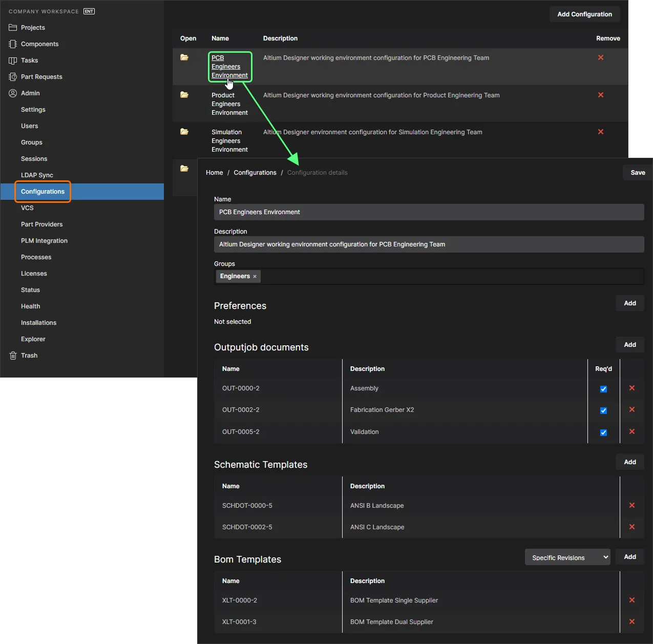Click the Components sidebar icon
Screen dimensions: 653x644
[13, 44]
